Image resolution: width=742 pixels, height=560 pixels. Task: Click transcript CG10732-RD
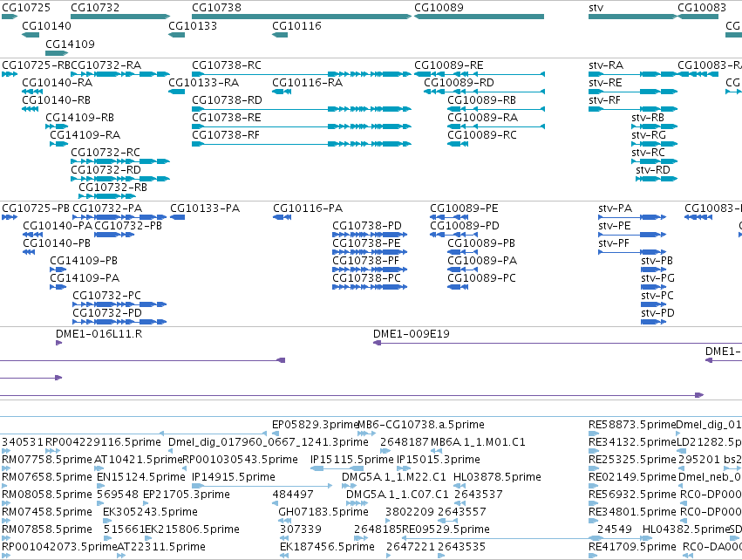point(120,179)
